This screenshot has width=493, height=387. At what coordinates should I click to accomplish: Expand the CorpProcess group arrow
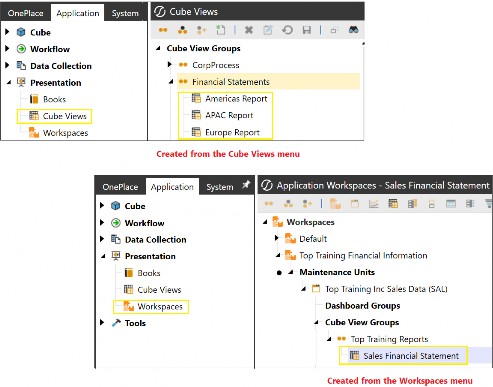[170, 65]
